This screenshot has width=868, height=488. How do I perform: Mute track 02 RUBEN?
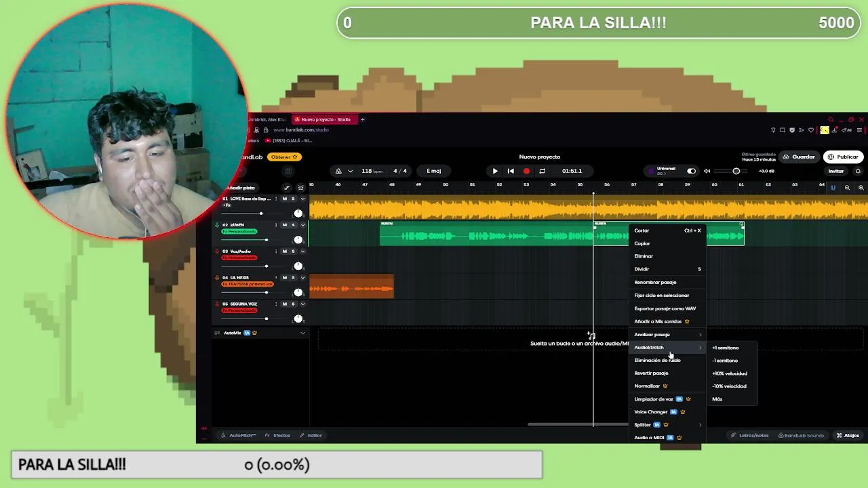coord(284,225)
